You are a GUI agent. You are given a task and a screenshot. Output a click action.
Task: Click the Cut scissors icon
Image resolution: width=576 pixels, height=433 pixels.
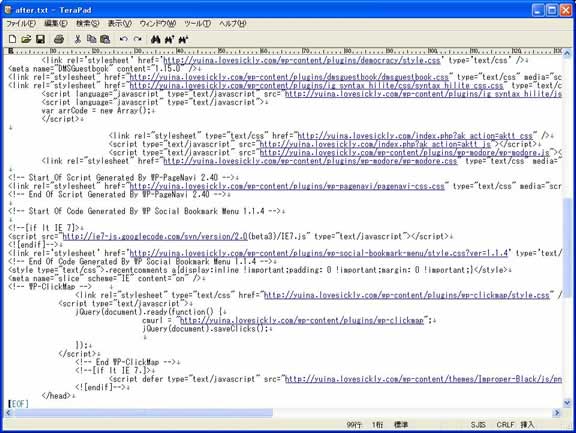tap(78, 39)
